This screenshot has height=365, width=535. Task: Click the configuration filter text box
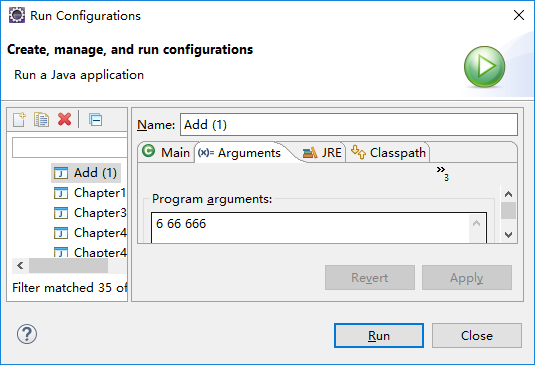[x=70, y=148]
